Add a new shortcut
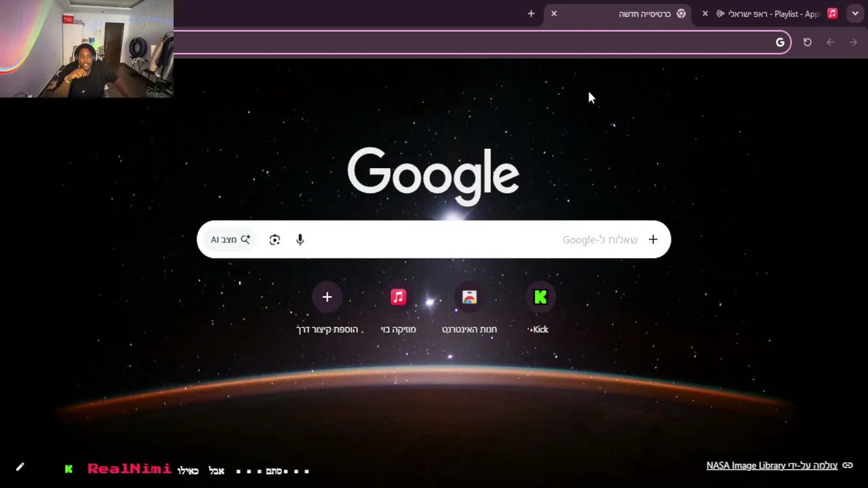The image size is (868, 488). pyautogui.click(x=327, y=297)
